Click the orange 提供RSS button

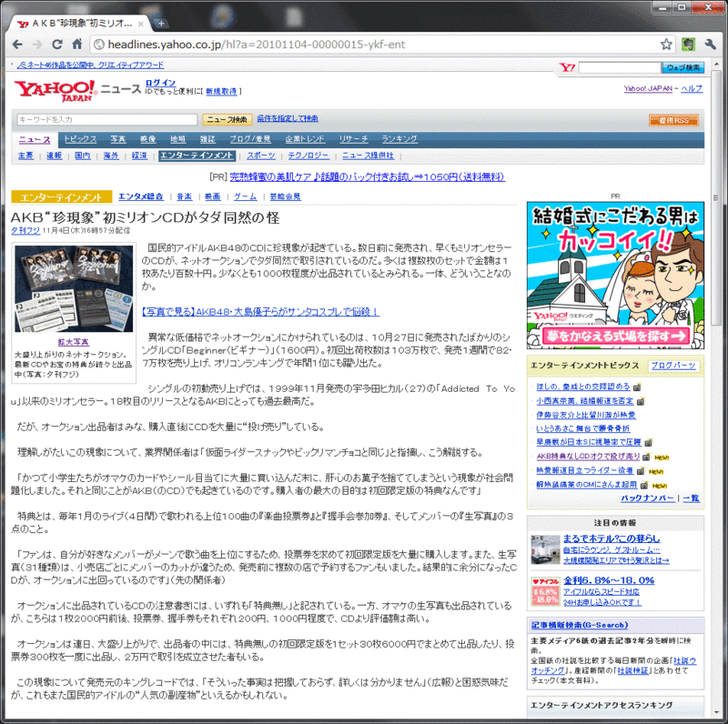point(673,120)
